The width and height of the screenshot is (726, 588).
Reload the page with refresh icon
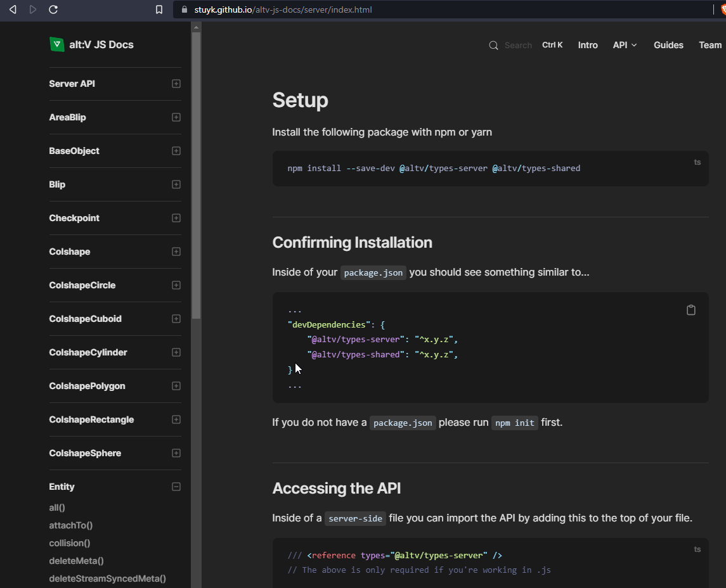coord(53,10)
